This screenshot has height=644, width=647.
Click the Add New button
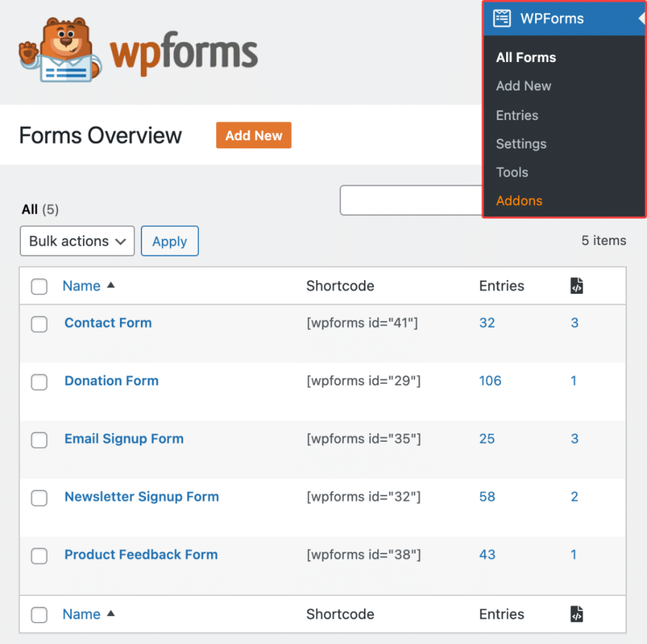click(253, 135)
